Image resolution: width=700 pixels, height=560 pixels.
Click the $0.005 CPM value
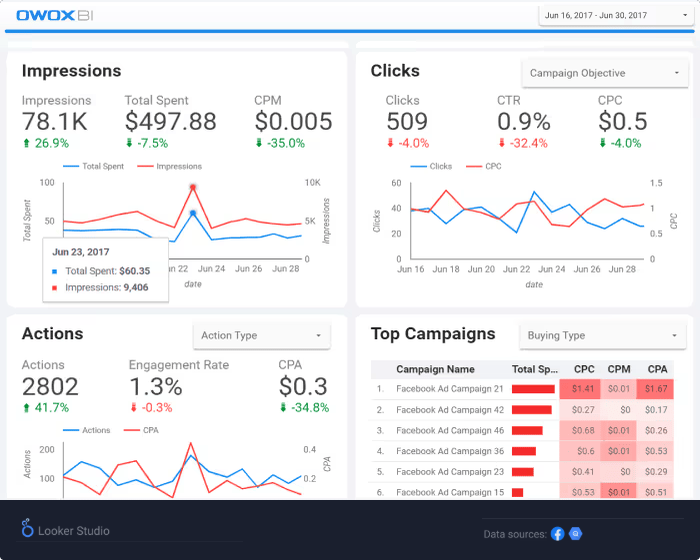(293, 121)
